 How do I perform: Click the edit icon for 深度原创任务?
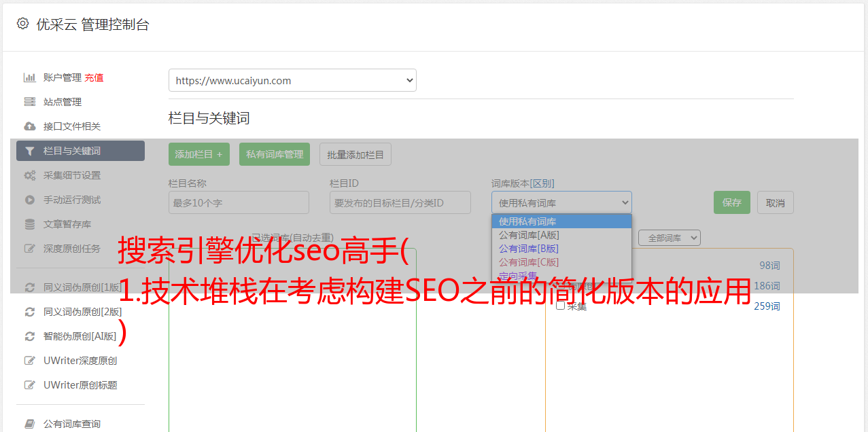pyautogui.click(x=29, y=249)
